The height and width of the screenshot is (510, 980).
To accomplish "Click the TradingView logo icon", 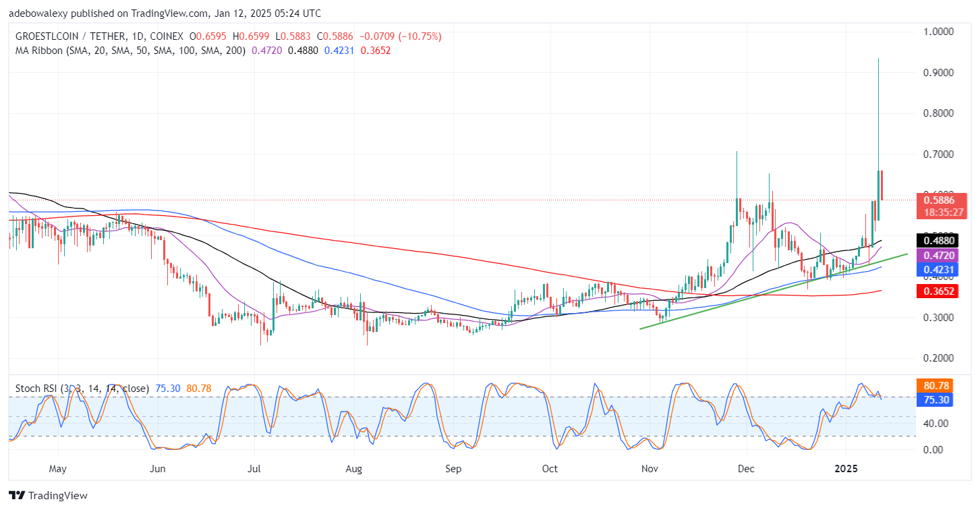I will point(16,495).
